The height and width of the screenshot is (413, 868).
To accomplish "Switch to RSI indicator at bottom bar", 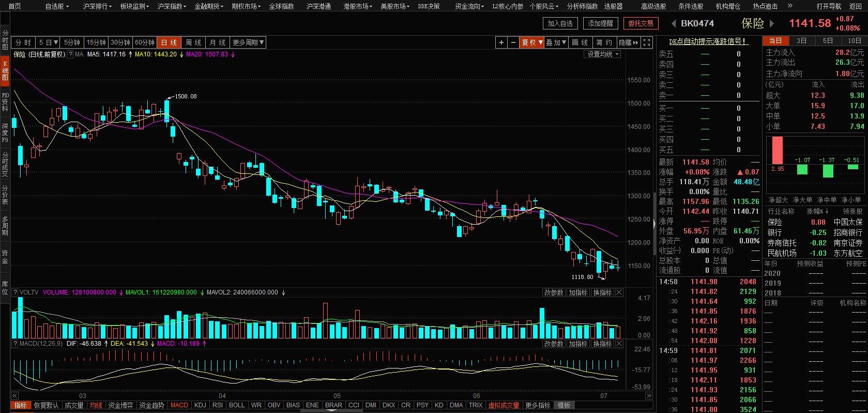I will click(218, 405).
